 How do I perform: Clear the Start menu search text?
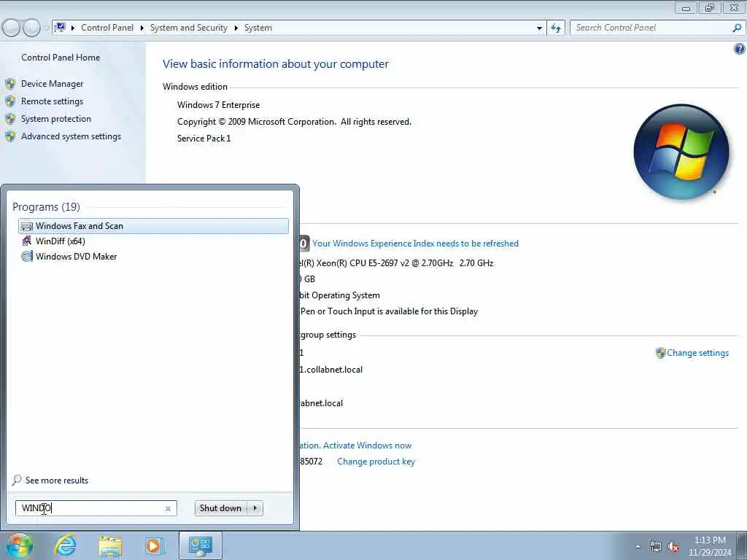click(168, 508)
